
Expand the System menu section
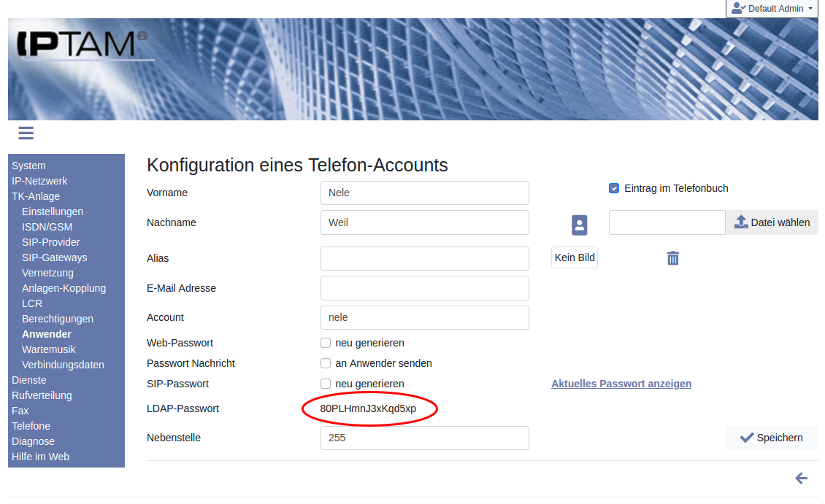pos(28,166)
